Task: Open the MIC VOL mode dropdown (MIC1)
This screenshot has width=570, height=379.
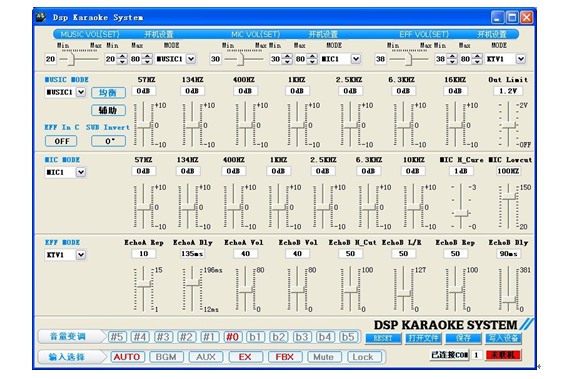Action: (356, 59)
